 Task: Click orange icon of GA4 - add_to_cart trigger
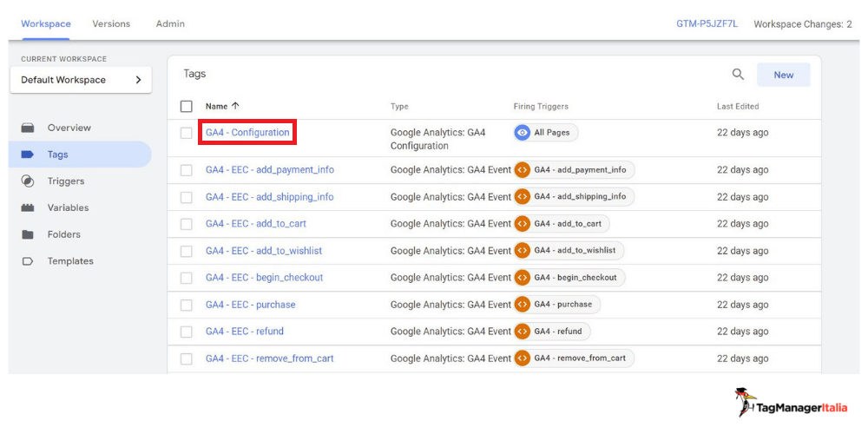tap(522, 224)
